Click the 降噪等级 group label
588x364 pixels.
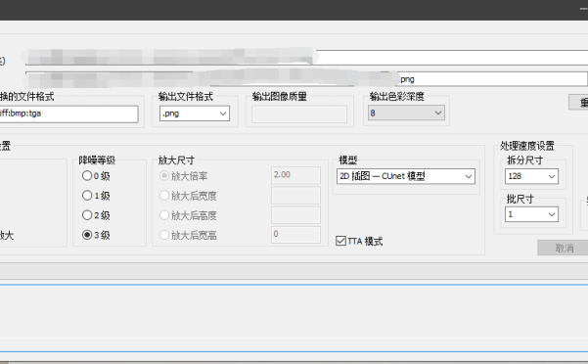tap(97, 160)
